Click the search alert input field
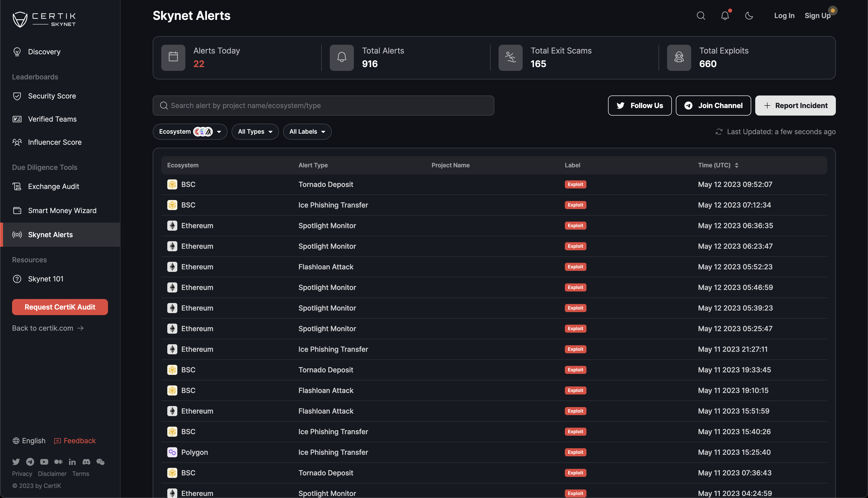Image resolution: width=868 pixels, height=498 pixels. [x=323, y=106]
